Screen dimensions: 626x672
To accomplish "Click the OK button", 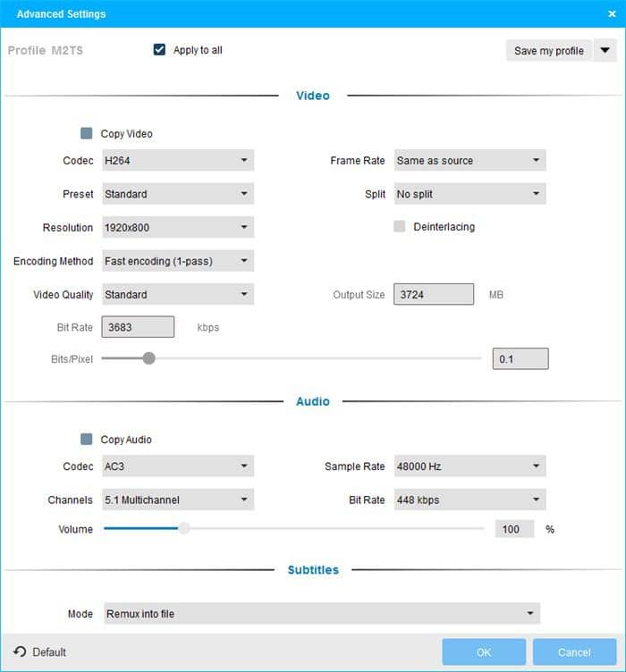I will tap(484, 651).
